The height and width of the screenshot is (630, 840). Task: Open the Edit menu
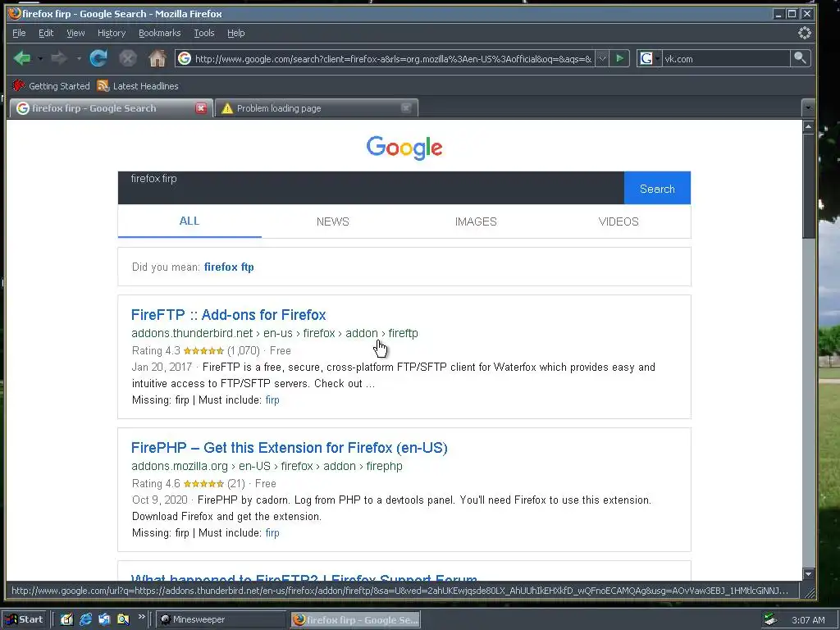click(x=46, y=33)
